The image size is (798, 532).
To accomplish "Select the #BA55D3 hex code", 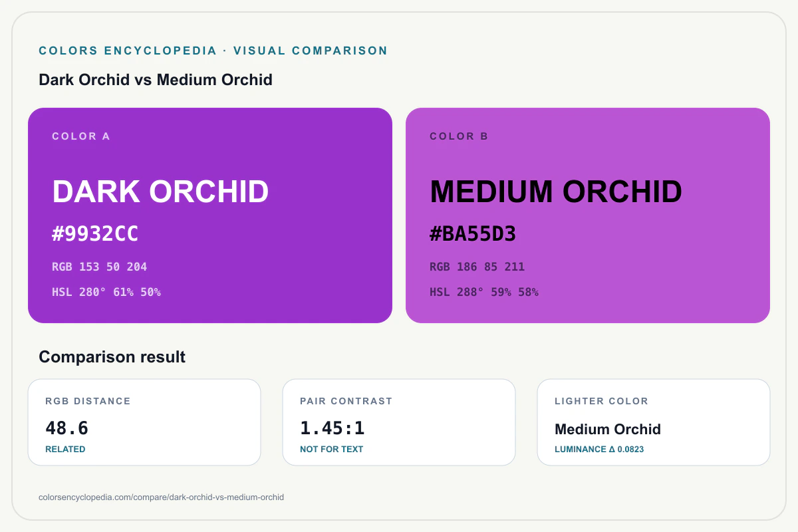I will 473,234.
